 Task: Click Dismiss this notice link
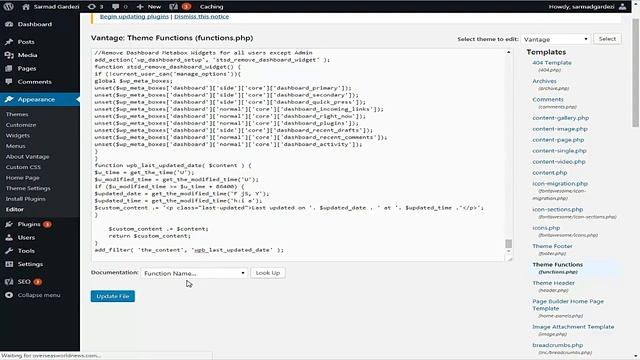[x=202, y=17]
